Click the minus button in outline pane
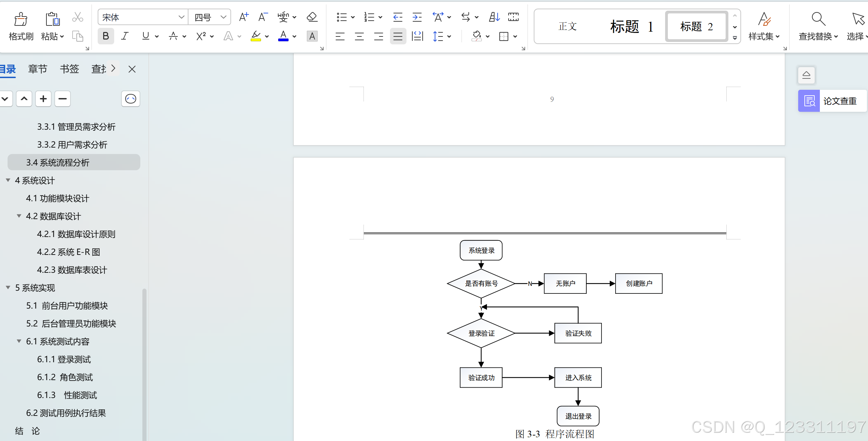Viewport: 868px width, 441px height. pos(63,99)
